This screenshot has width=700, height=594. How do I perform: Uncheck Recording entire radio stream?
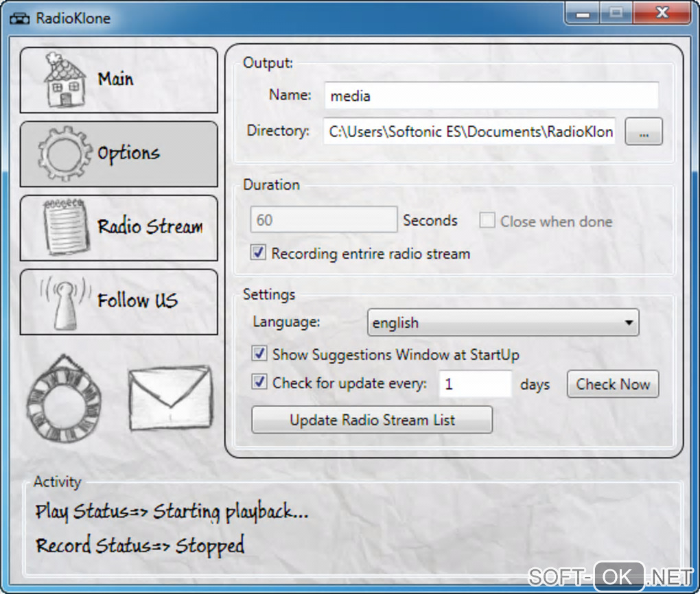[258, 252]
